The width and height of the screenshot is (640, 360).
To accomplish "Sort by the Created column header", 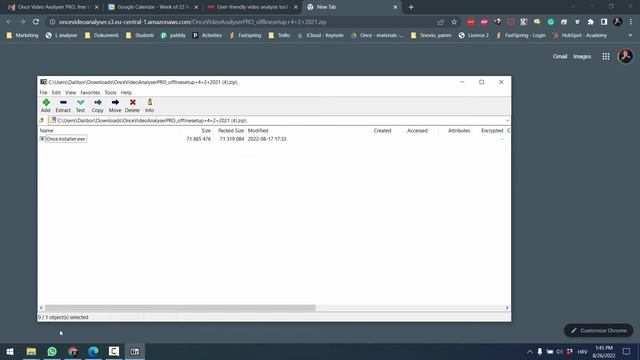I will coord(382,131).
